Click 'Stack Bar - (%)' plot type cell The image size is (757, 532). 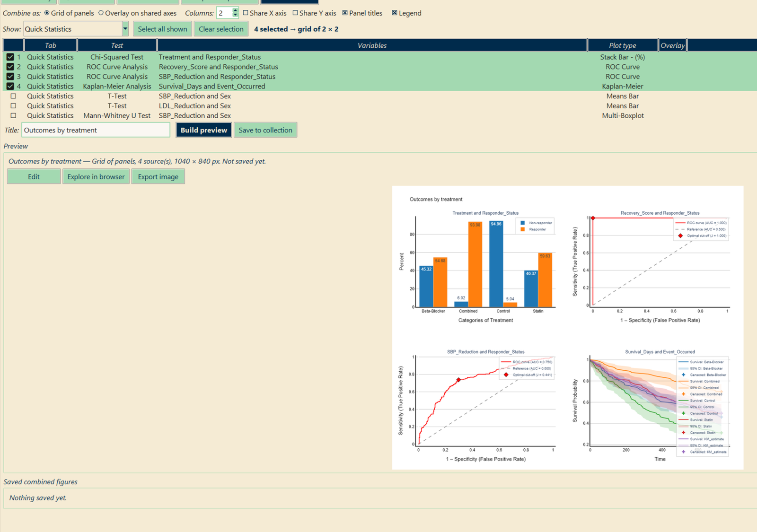tap(623, 57)
